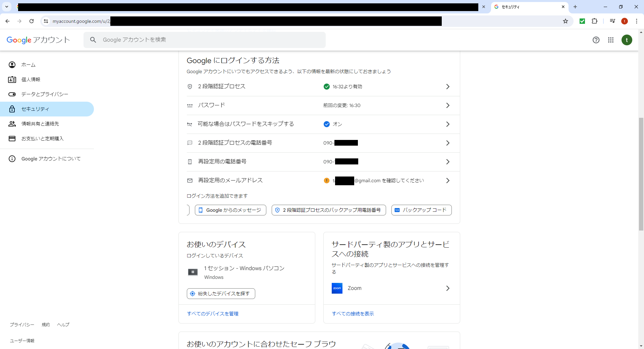The image size is (644, 349).
Task: Select the Zoom app icon
Action: coord(337,288)
